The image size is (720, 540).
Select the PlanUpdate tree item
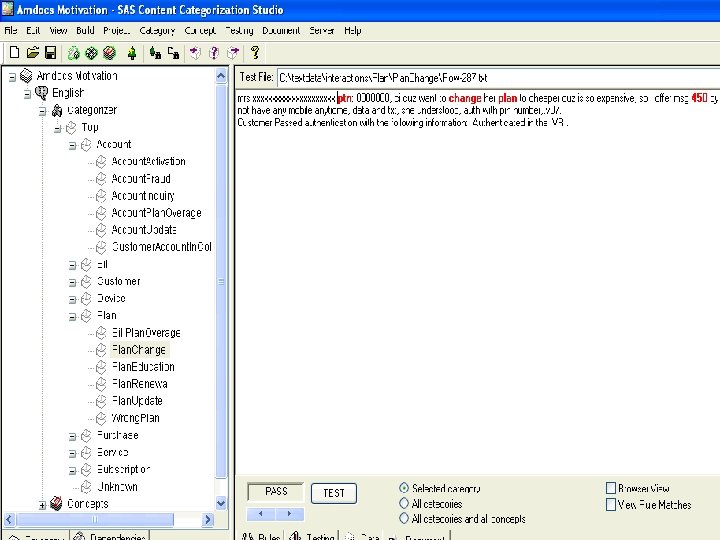coord(137,401)
